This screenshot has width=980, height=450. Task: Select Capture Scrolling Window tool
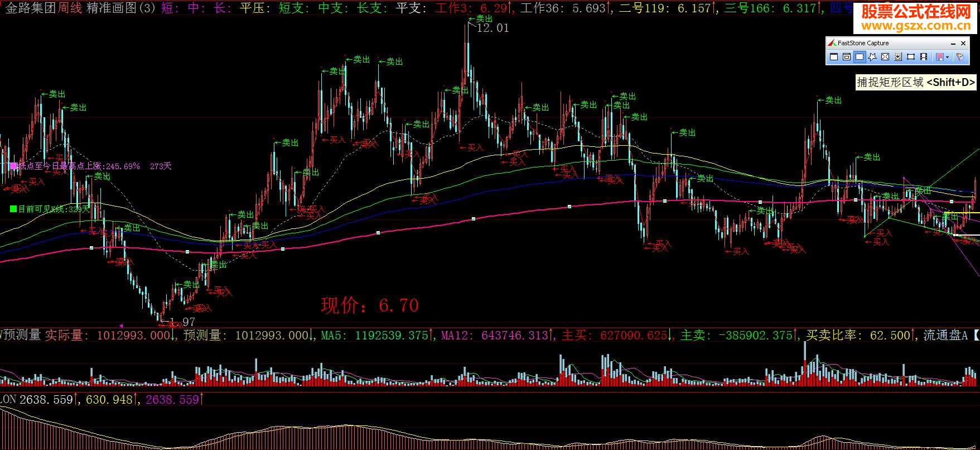[898, 57]
